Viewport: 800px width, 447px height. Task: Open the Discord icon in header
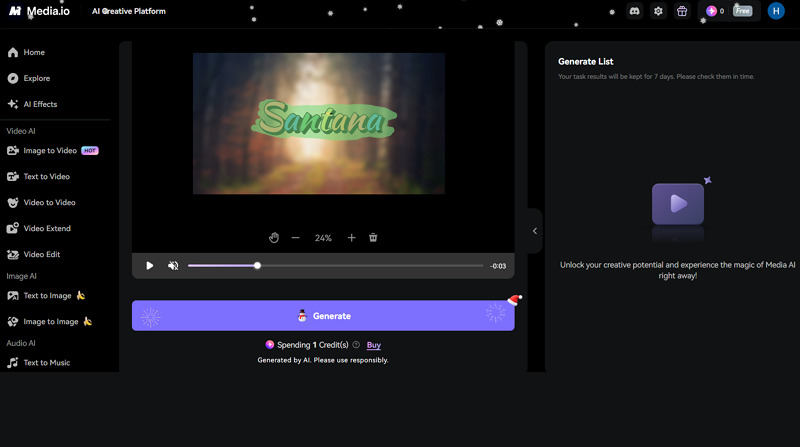634,11
